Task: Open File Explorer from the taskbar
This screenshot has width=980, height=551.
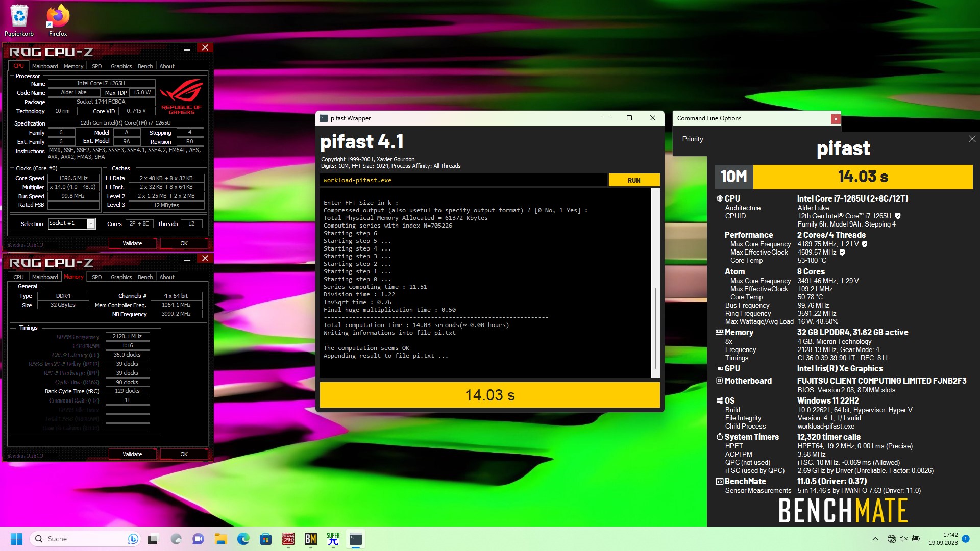Action: [220, 539]
